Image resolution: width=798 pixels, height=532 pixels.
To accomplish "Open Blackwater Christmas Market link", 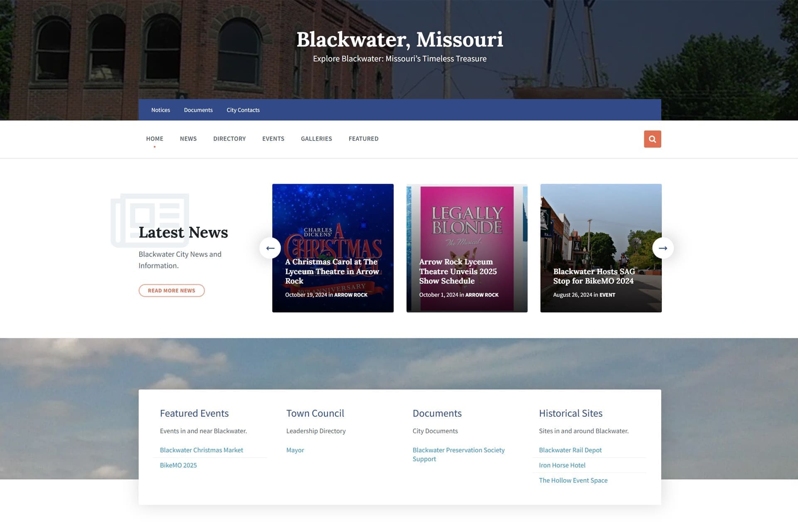I will coord(202,450).
